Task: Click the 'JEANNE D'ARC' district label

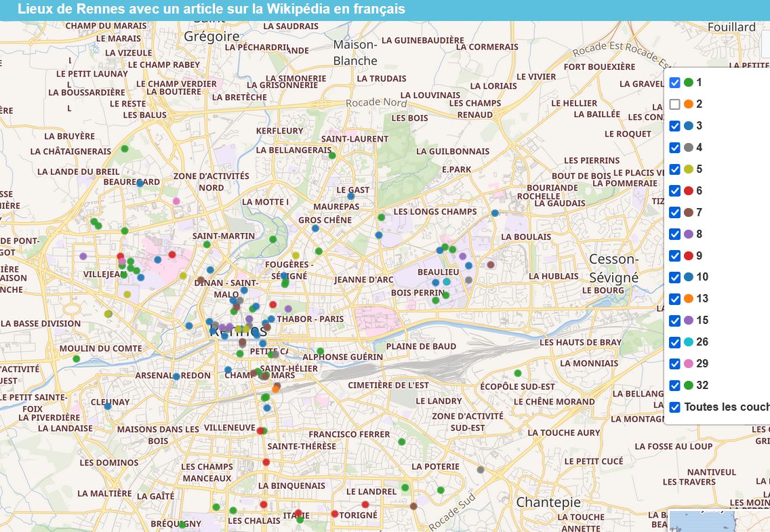Action: pyautogui.click(x=364, y=280)
